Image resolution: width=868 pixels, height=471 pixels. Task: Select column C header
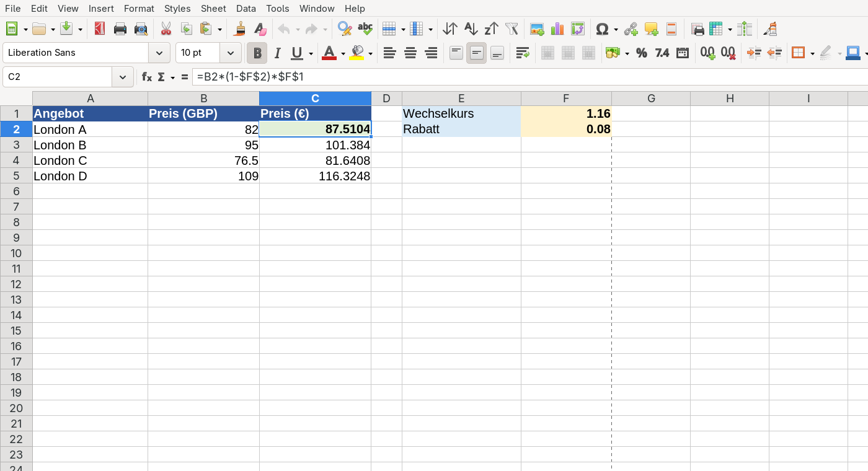316,99
